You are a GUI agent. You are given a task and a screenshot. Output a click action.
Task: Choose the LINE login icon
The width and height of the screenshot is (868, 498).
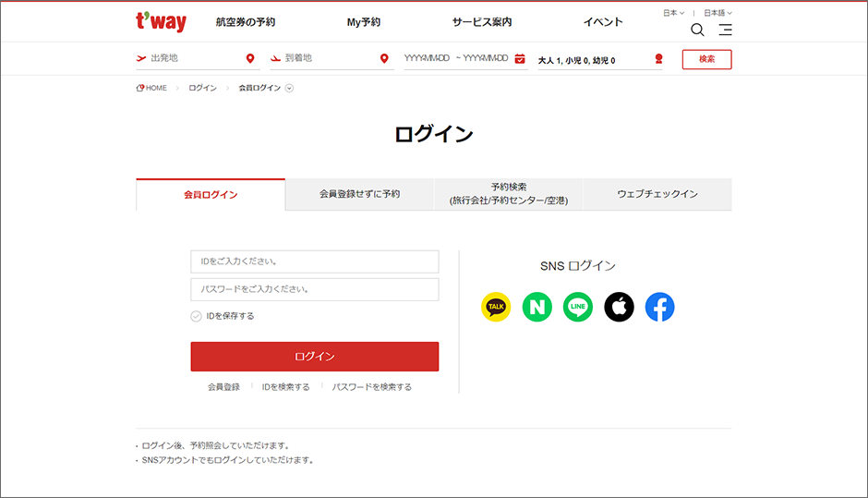pos(578,307)
